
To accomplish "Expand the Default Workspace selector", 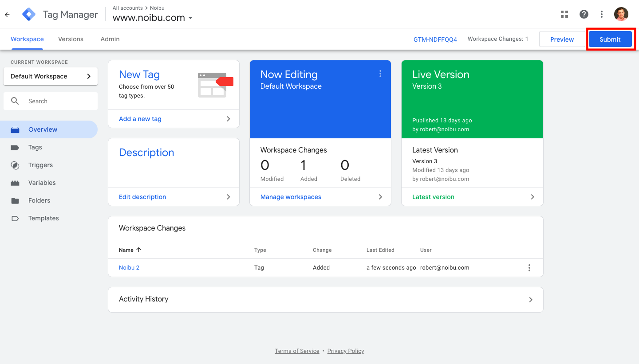I will point(51,76).
